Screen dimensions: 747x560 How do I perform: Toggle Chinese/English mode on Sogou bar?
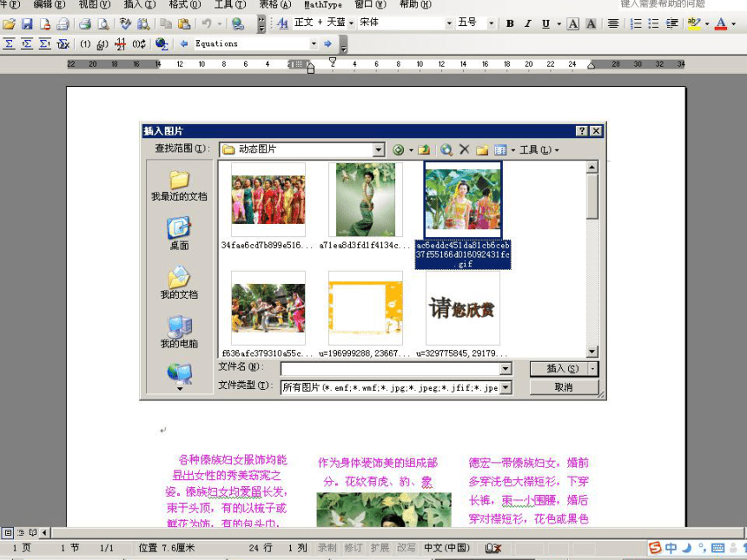[671, 548]
